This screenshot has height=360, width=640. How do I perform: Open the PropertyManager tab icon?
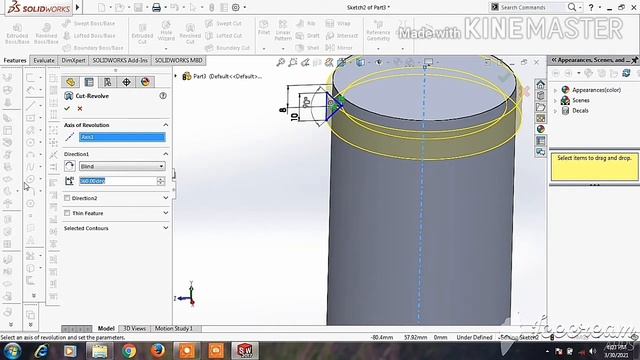tap(89, 82)
